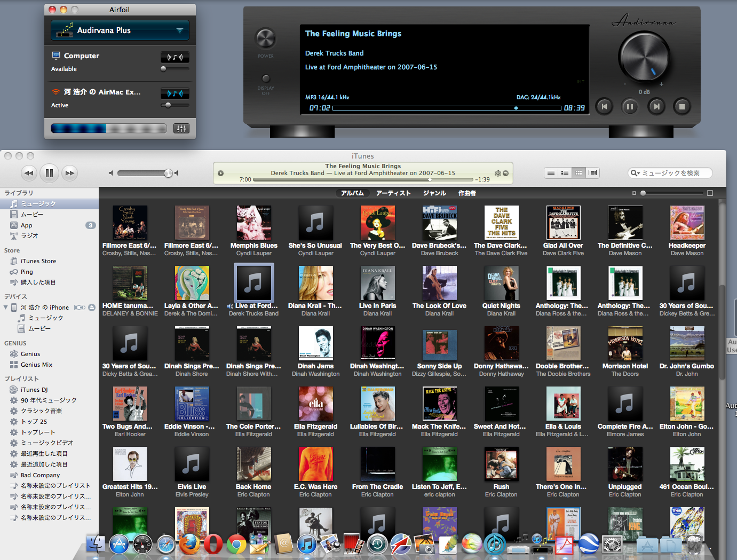Open Google Earth from the Dock
737x560 pixels.
point(589,544)
